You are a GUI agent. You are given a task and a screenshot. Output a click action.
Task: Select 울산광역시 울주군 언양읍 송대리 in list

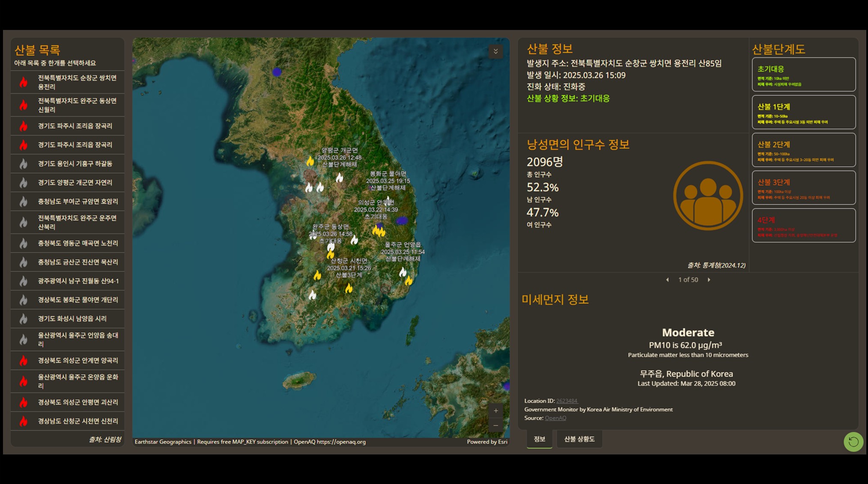click(x=68, y=339)
